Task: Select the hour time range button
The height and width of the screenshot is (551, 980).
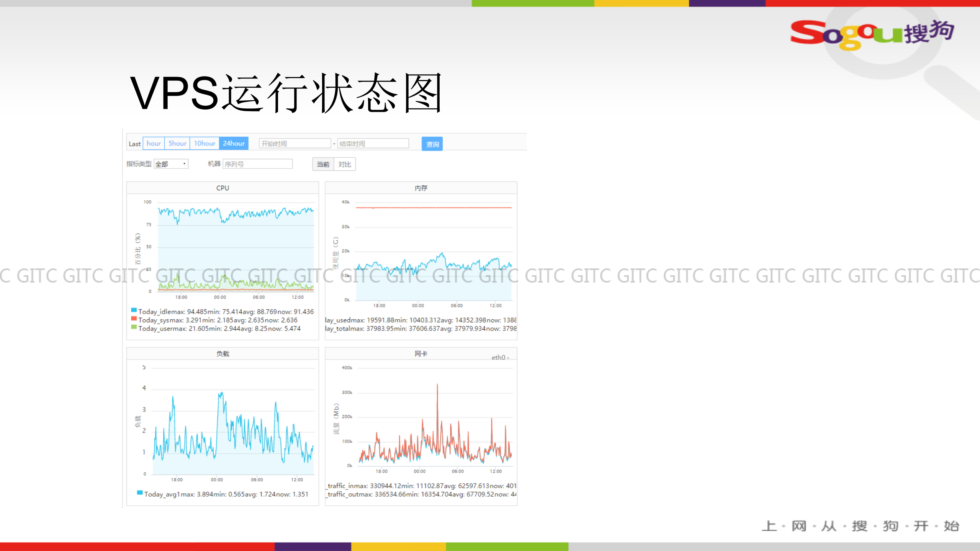Action: [153, 143]
